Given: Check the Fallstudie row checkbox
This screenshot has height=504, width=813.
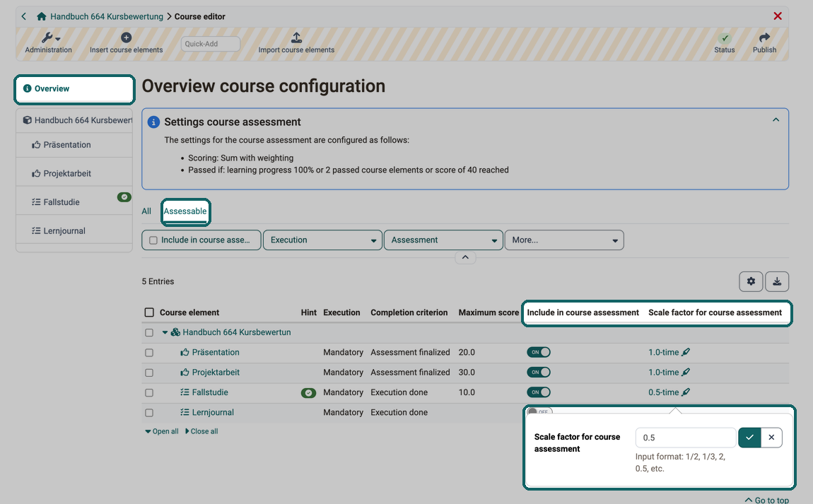Looking at the screenshot, I should point(149,393).
